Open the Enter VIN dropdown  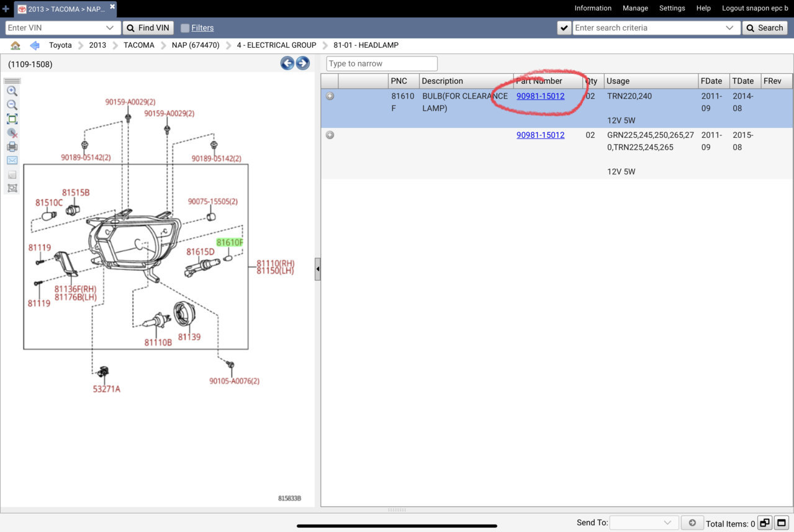click(110, 28)
